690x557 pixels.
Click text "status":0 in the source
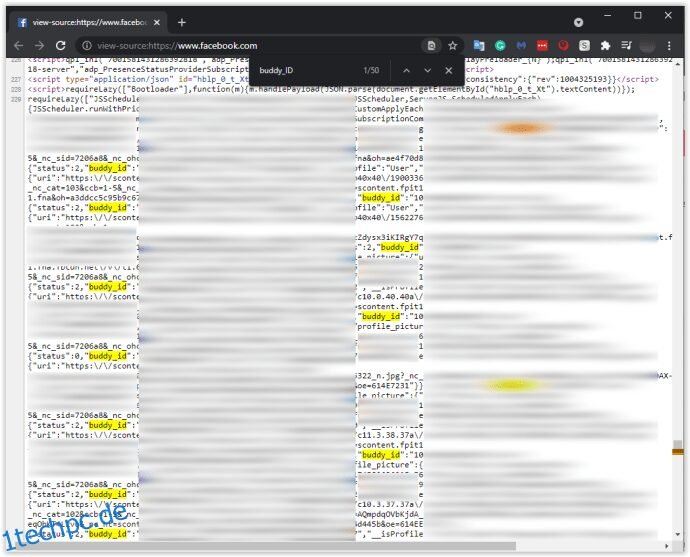click(56, 356)
